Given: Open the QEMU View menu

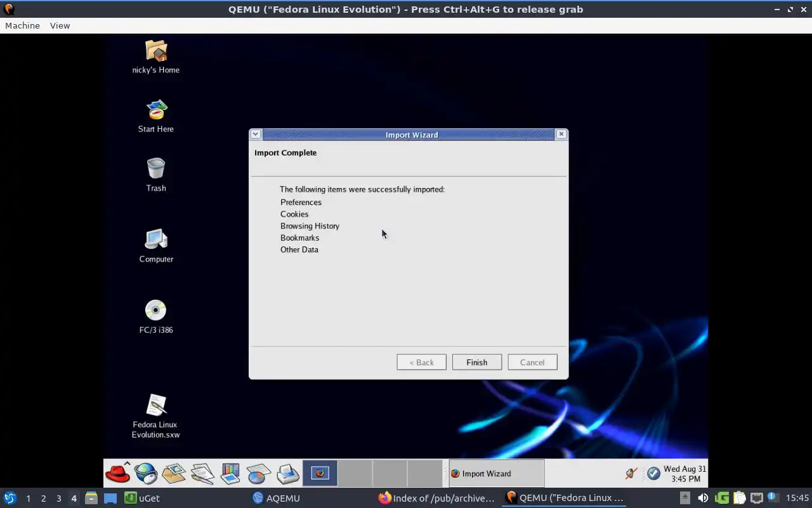Looking at the screenshot, I should pyautogui.click(x=60, y=25).
